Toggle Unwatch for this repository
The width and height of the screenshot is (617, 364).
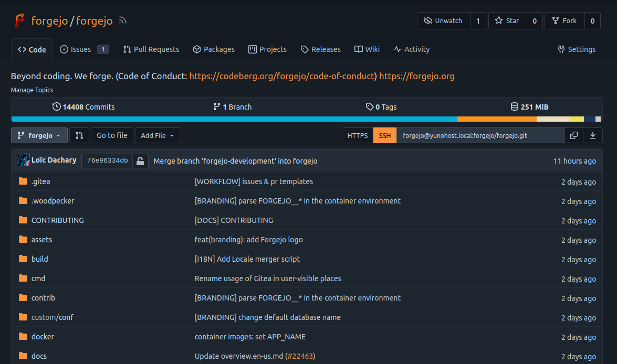(444, 21)
